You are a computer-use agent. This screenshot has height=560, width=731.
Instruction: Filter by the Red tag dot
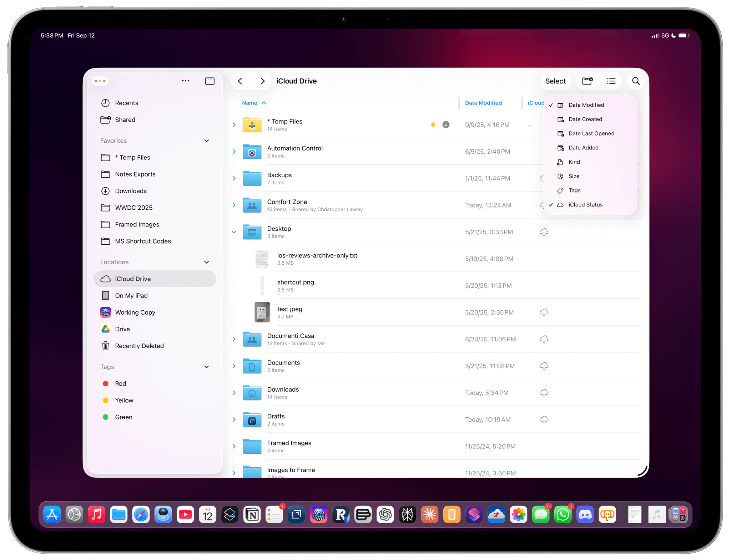coord(106,383)
